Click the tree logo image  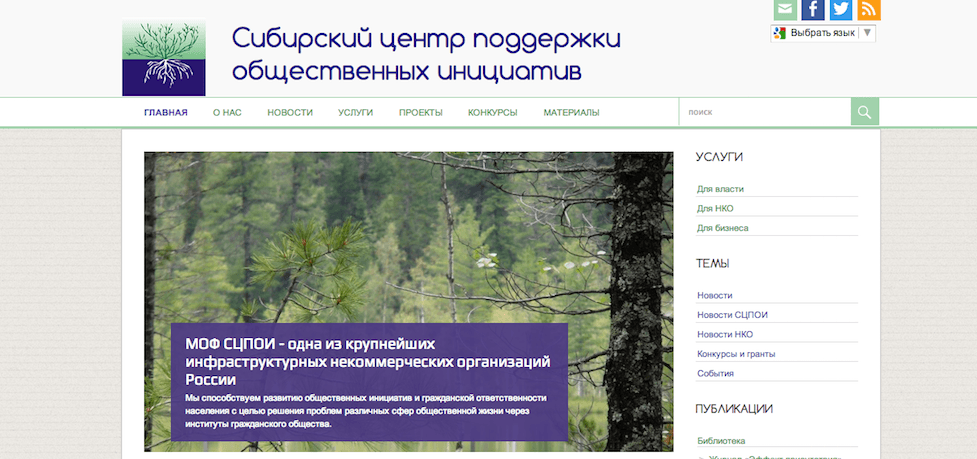coord(164,58)
